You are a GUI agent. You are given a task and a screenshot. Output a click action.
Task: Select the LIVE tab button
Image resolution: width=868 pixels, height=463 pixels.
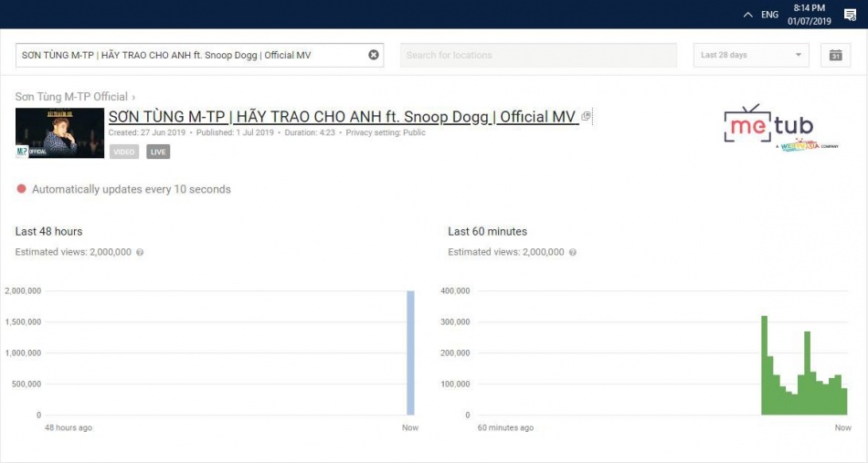(x=158, y=152)
